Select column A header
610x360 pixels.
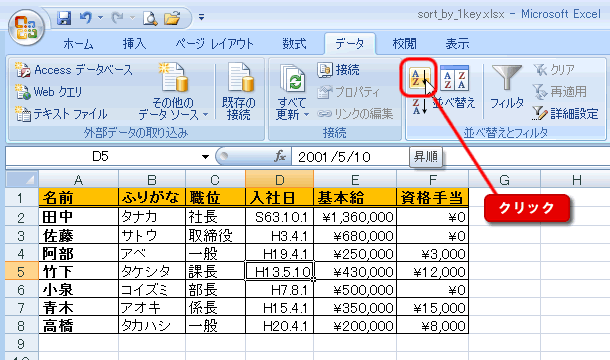[x=79, y=180]
